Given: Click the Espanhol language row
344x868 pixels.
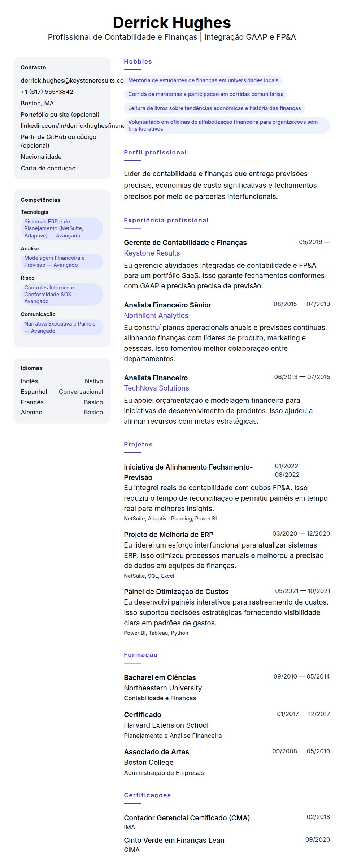Looking at the screenshot, I should pos(62,392).
